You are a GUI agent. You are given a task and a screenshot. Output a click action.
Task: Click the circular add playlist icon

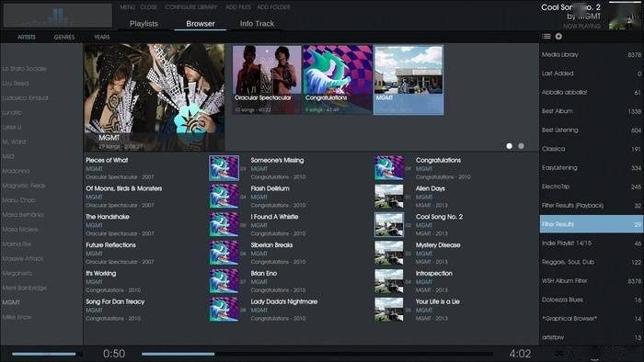pyautogui.click(x=558, y=37)
